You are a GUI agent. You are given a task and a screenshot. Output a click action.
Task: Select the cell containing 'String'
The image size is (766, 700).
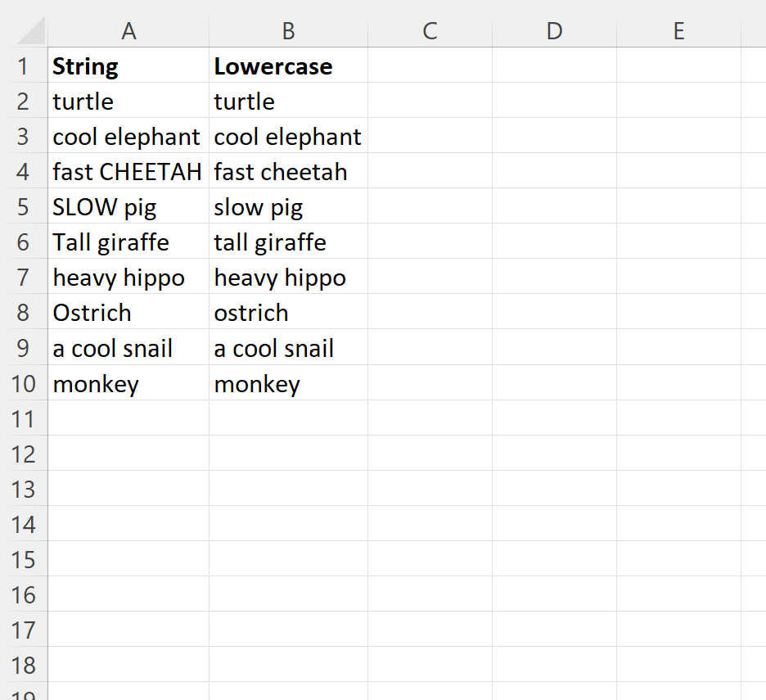[128, 66]
